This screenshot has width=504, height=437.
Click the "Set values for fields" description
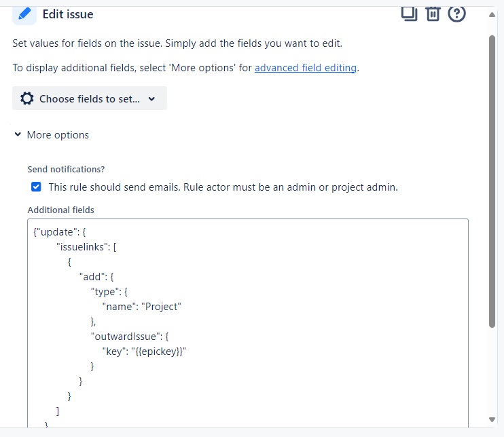point(177,43)
